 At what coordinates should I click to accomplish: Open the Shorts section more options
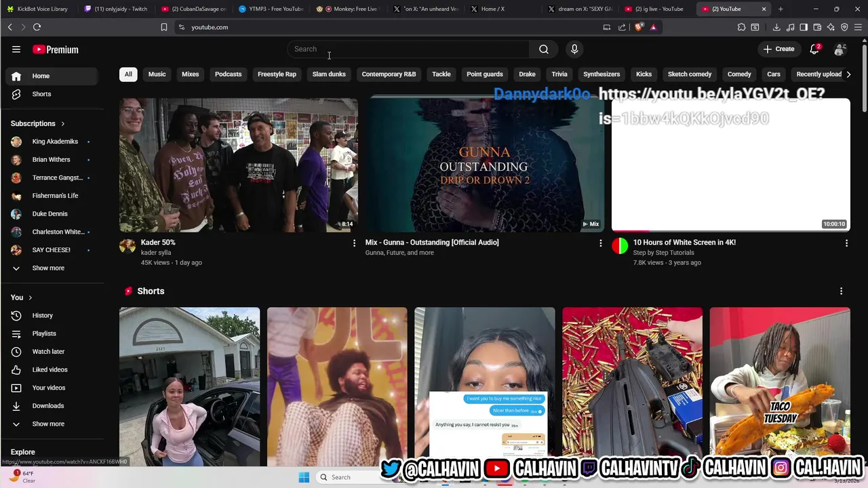click(x=842, y=291)
